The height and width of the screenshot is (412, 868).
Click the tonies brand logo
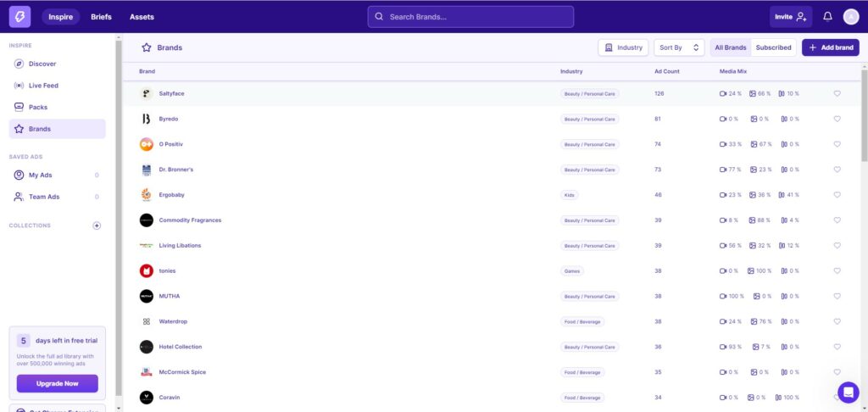click(146, 270)
